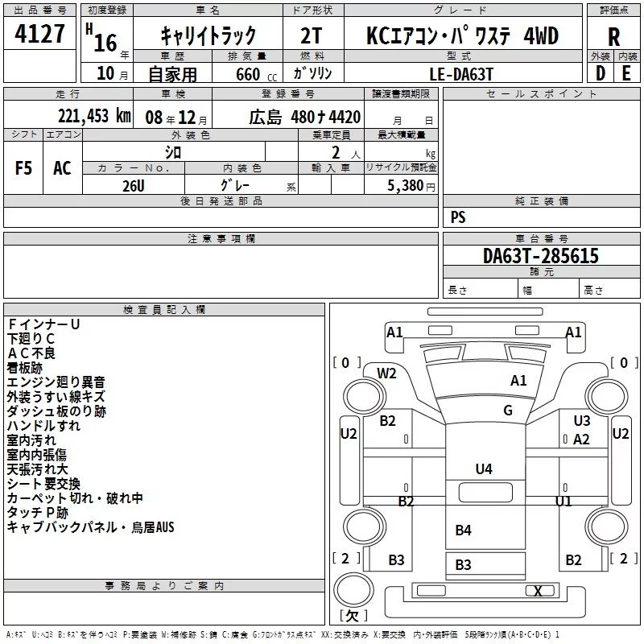Click the X mark on rear bumper
The width and height of the screenshot is (644, 644).
coord(538,591)
